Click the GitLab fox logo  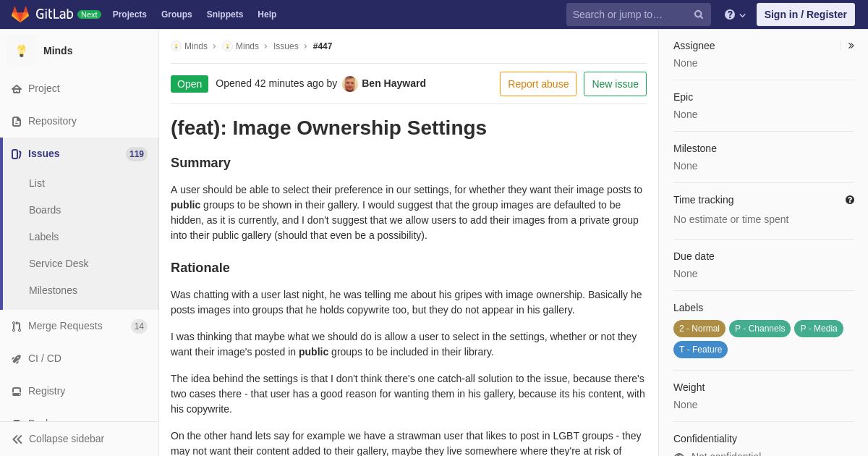pos(20,14)
